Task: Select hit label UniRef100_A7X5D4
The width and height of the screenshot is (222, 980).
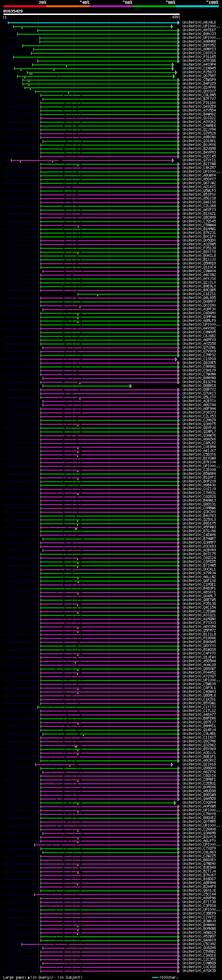Action: [199, 110]
